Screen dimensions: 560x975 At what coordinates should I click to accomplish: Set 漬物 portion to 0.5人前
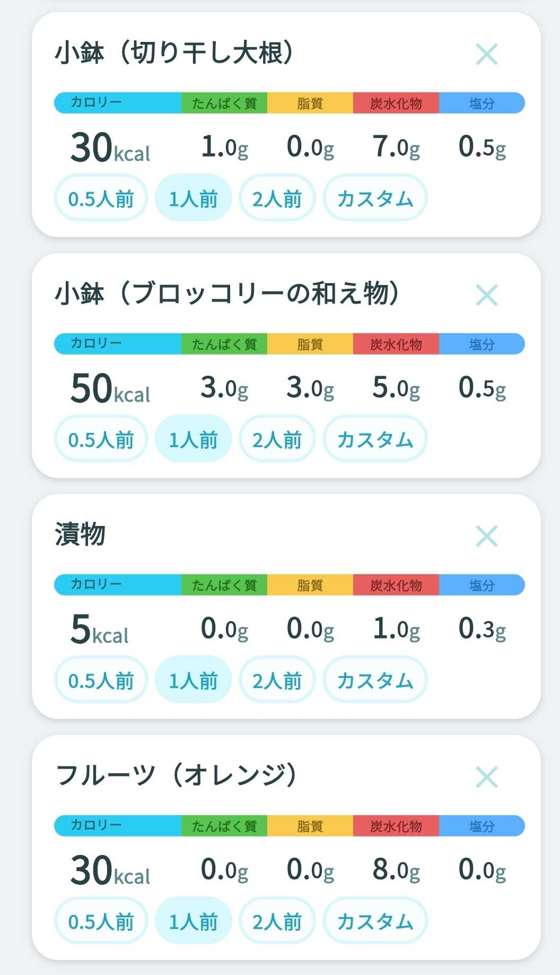pos(101,680)
